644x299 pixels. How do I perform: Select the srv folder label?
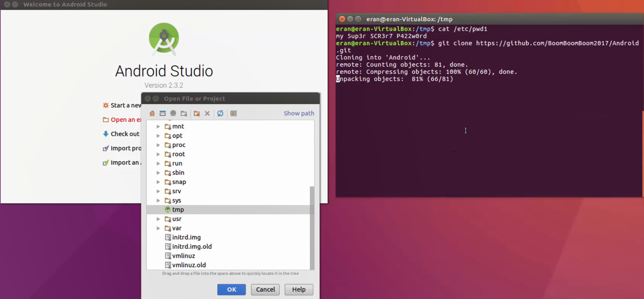pyautogui.click(x=177, y=191)
